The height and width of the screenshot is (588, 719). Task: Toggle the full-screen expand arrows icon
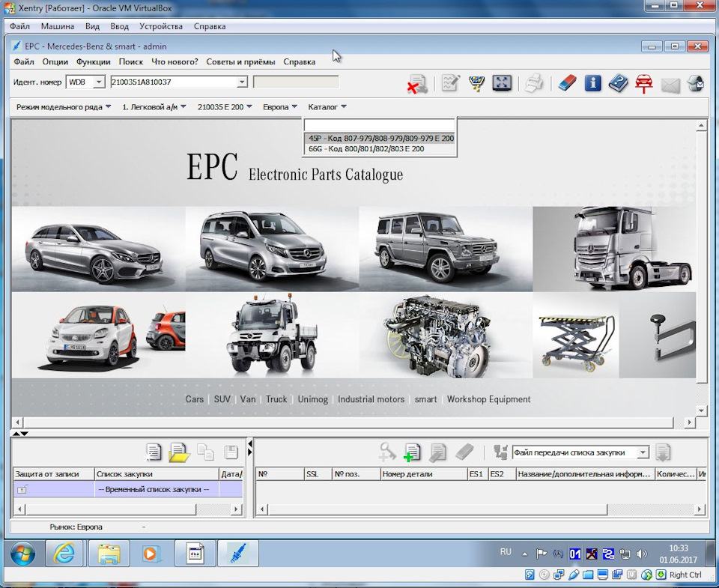[x=502, y=83]
